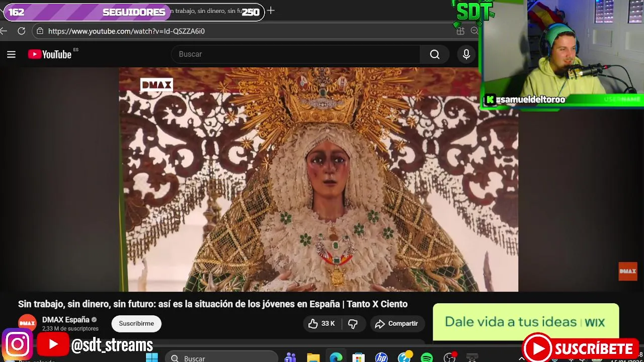Switch to Microsoft Edge in taskbar

coord(336,358)
